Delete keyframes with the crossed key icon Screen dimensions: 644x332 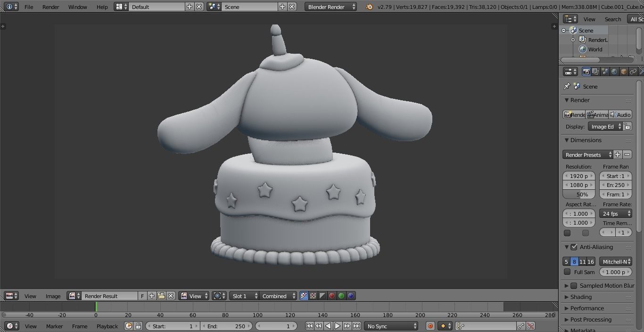[530, 326]
